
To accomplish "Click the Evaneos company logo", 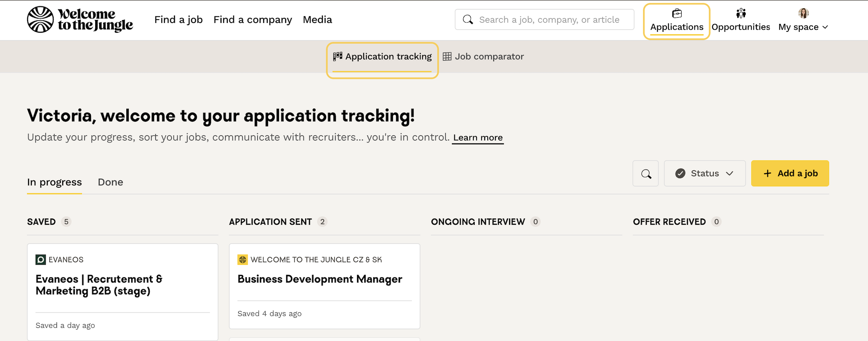I will coord(41,260).
